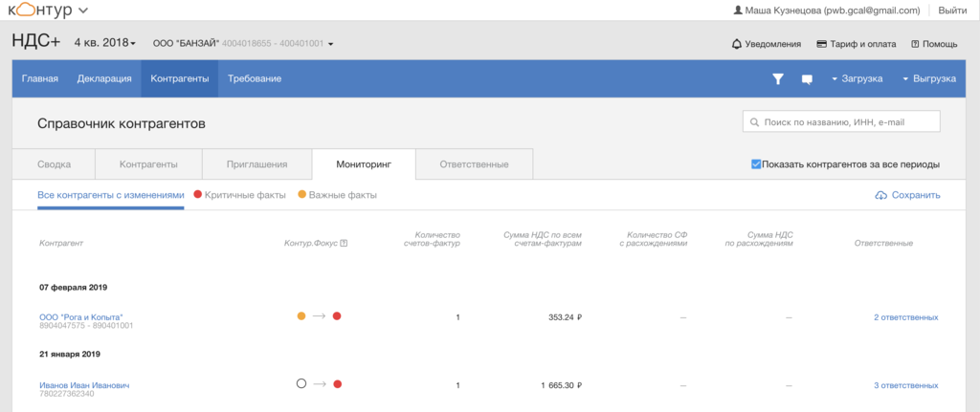This screenshot has width=980, height=412.
Task: Click the Количество счетов-фактур column header
Action: [x=432, y=238]
